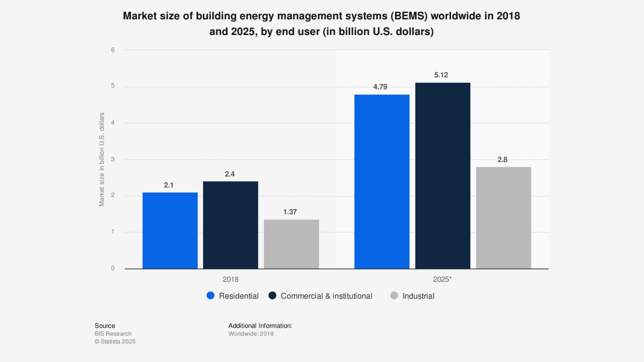
Task: Click the Residential legend label text
Action: 239,296
